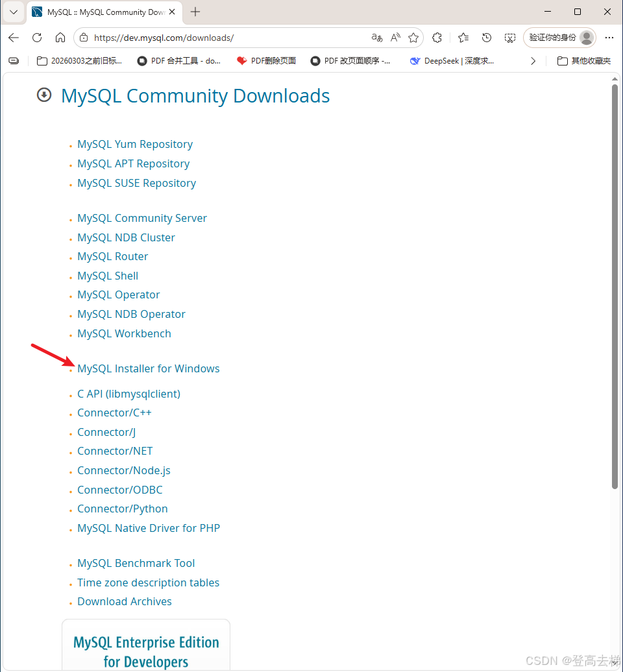Open the browser settings ellipsis menu
This screenshot has width=623, height=672.
click(609, 38)
